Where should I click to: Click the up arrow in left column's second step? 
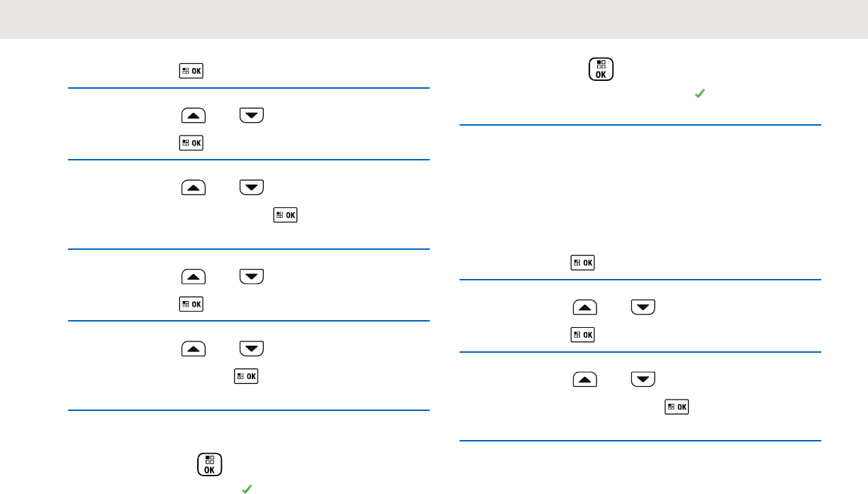194,116
